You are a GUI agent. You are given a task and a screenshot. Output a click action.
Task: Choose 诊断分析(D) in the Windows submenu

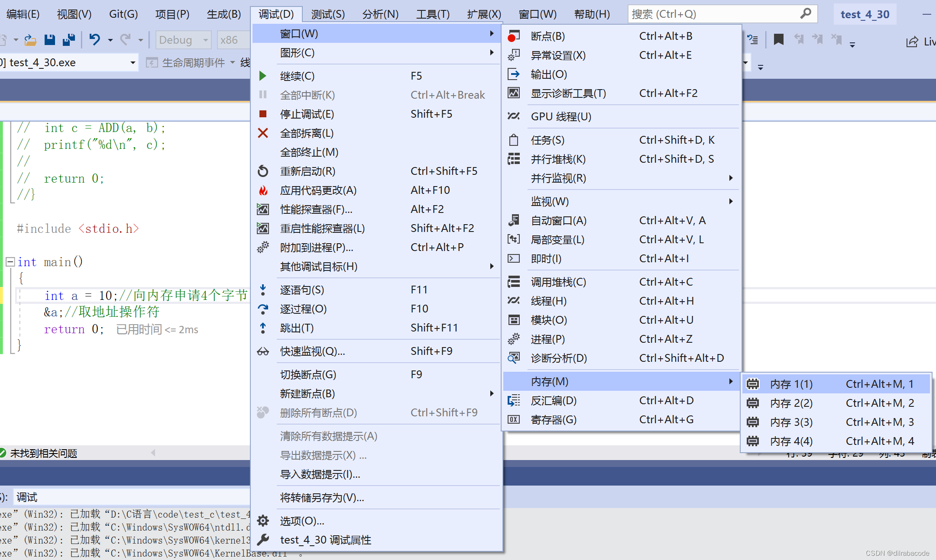pos(622,358)
